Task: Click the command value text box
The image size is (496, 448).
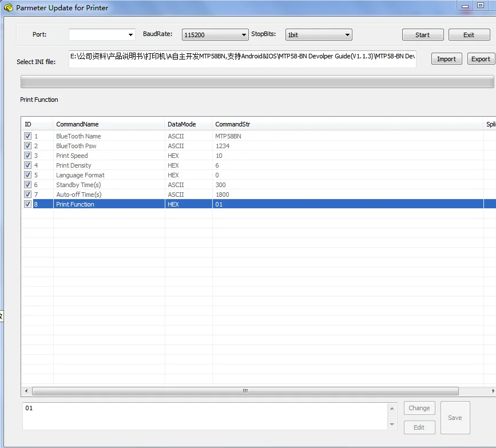Action: [x=205, y=416]
